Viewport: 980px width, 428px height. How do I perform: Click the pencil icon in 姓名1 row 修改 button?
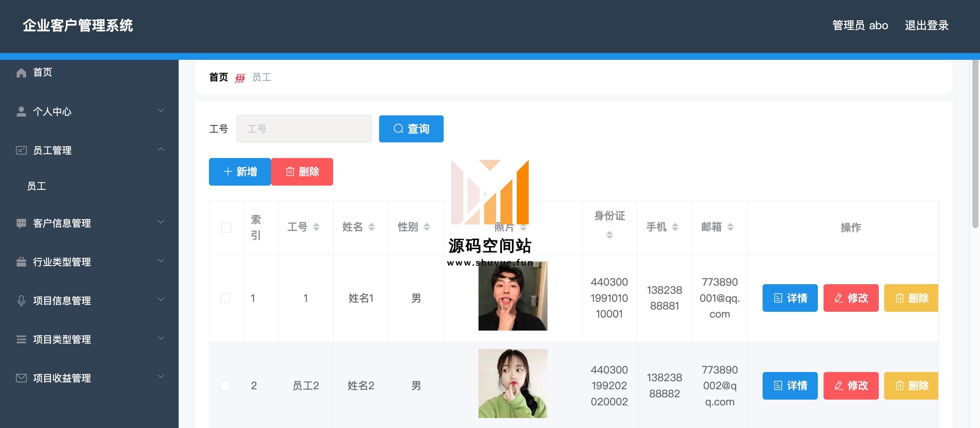tap(839, 298)
